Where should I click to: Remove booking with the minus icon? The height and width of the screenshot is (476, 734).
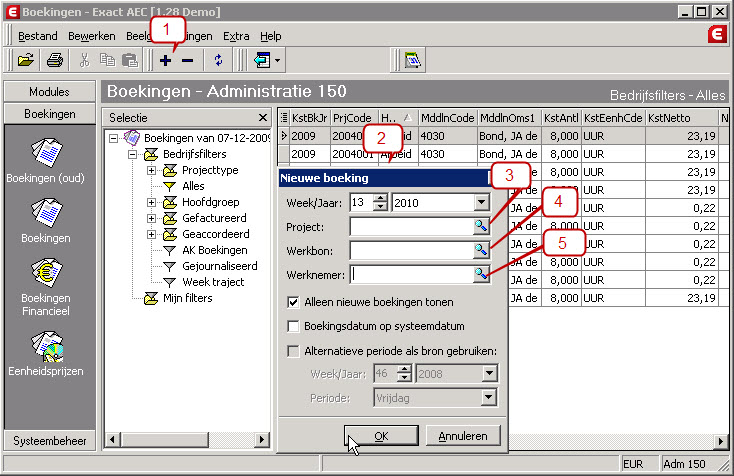pyautogui.click(x=188, y=60)
